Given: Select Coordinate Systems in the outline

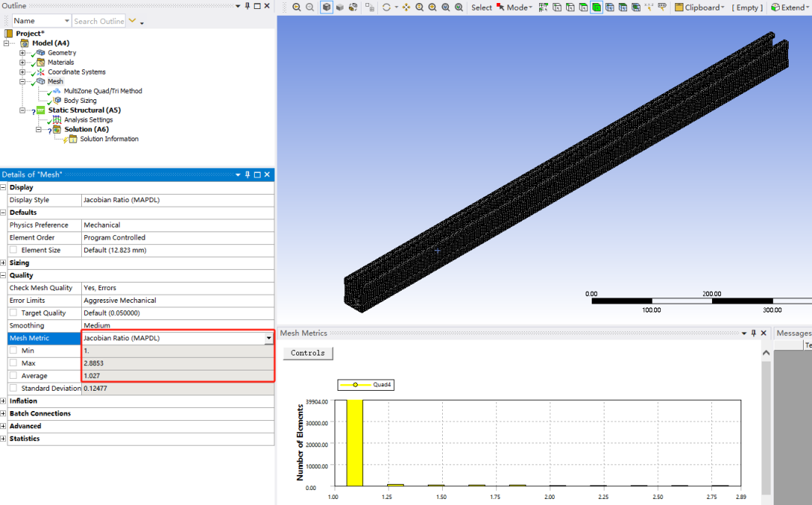Looking at the screenshot, I should (76, 72).
